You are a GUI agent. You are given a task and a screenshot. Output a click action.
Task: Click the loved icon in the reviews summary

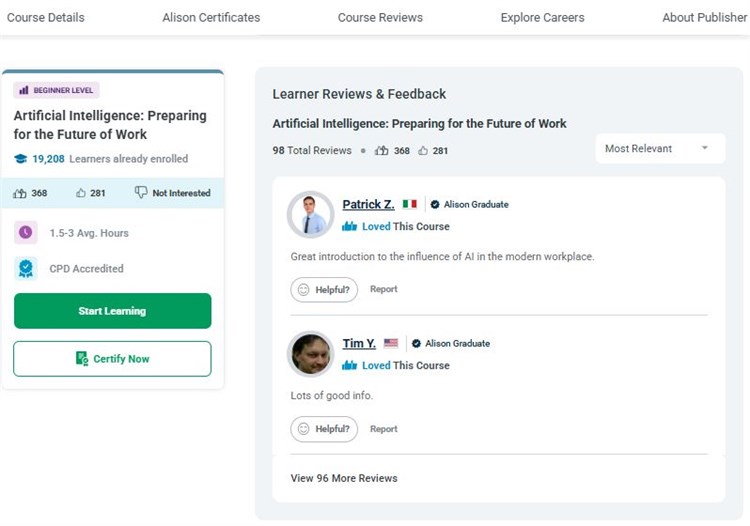[x=381, y=151]
